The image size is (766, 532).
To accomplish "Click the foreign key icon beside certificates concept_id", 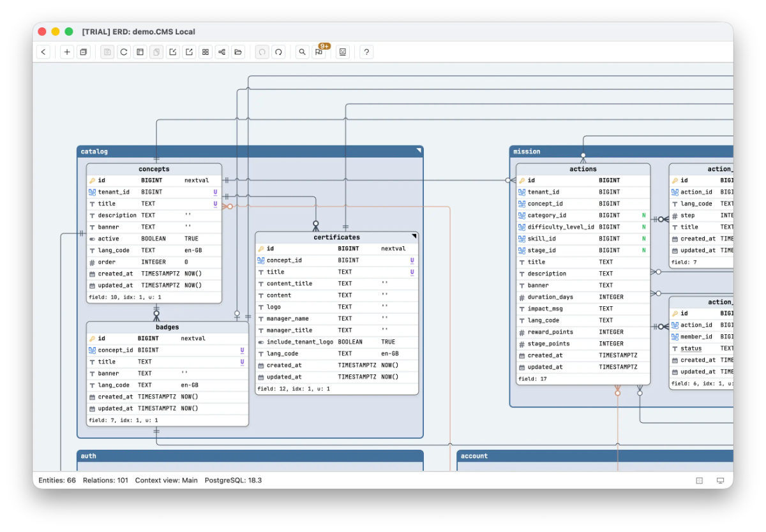I will 261,260.
